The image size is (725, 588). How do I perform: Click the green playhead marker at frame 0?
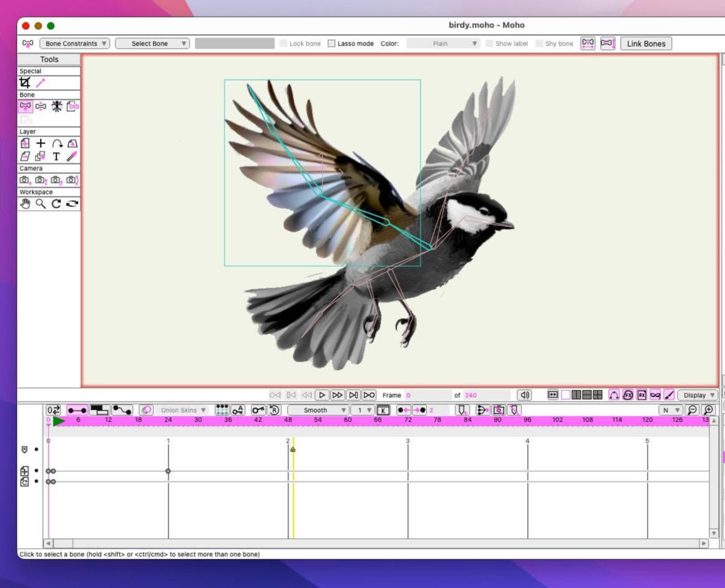59,421
